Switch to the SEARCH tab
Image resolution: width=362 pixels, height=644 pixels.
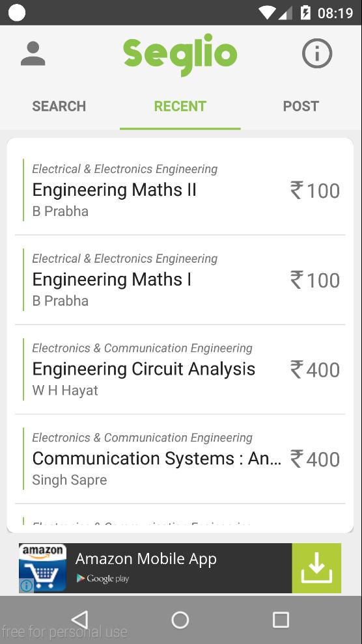59,107
